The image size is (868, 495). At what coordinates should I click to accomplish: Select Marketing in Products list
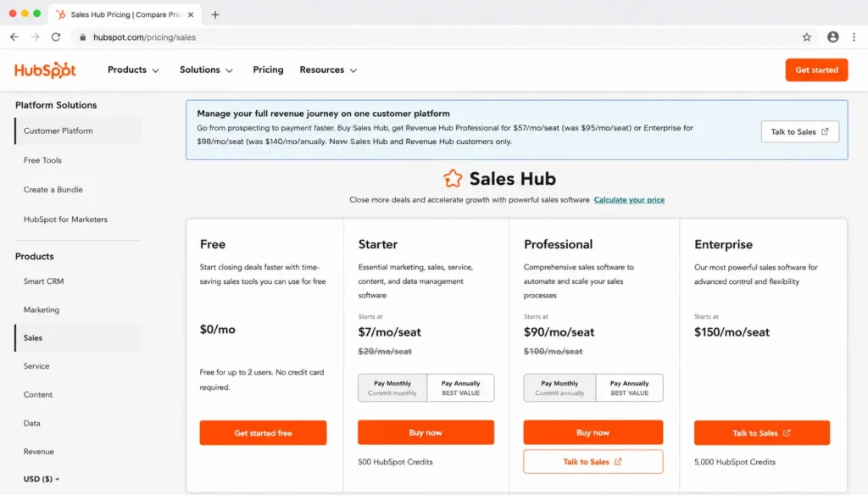point(42,309)
